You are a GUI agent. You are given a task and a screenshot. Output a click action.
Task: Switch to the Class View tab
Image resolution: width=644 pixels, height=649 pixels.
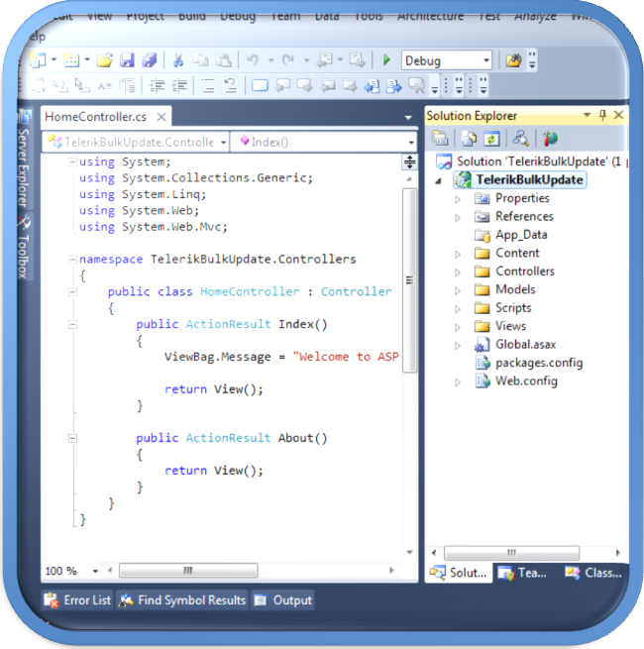point(593,573)
